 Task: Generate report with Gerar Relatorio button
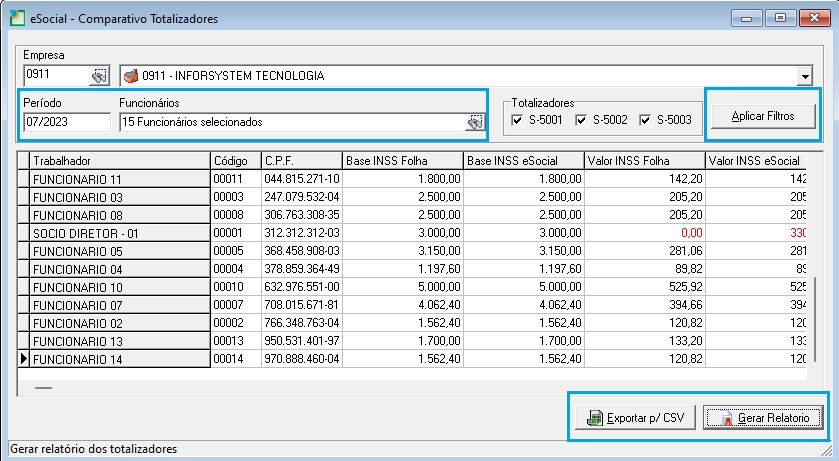tap(763, 418)
